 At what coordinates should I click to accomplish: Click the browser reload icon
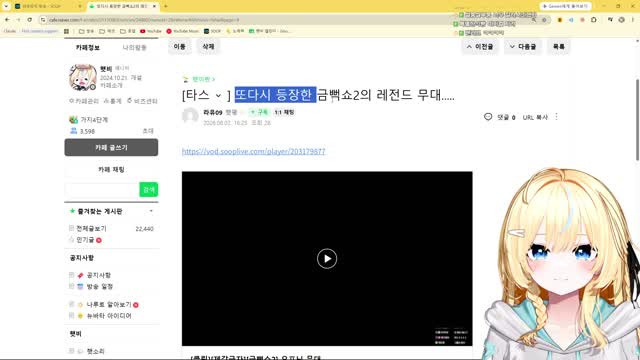pos(30,20)
